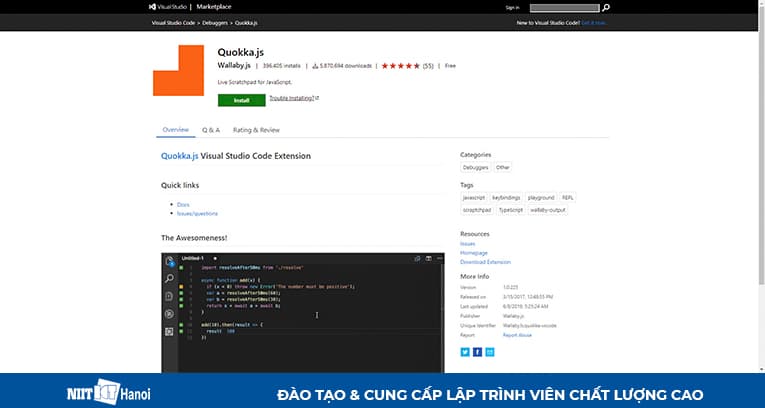Click the green coverage marker on line 1
This screenshot has width=765, height=408.
tap(181, 267)
